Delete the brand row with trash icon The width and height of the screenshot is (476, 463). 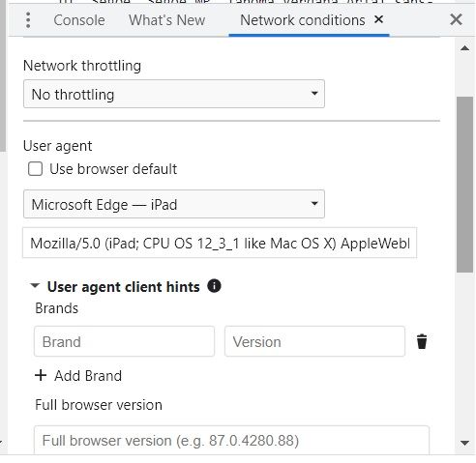pyautogui.click(x=422, y=341)
